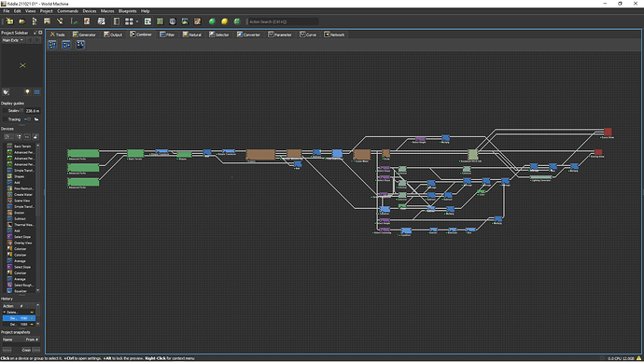Viewport: 644px width, 362px height.
Task: Select the top green Advanced Perlin node
Action: click(x=83, y=154)
